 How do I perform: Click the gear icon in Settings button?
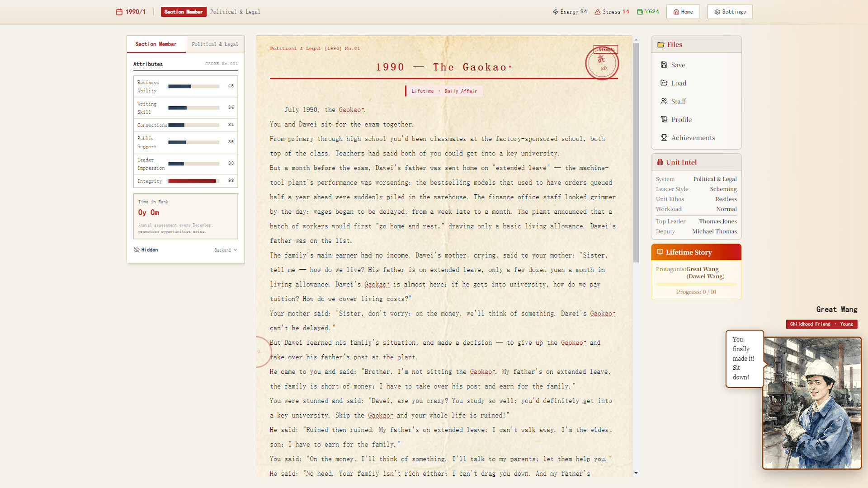point(717,12)
